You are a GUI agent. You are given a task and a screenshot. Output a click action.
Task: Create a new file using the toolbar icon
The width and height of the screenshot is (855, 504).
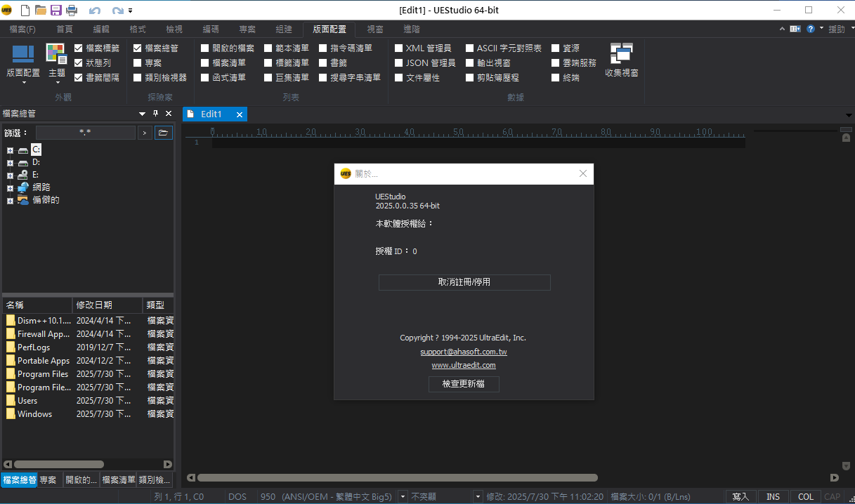(26, 10)
